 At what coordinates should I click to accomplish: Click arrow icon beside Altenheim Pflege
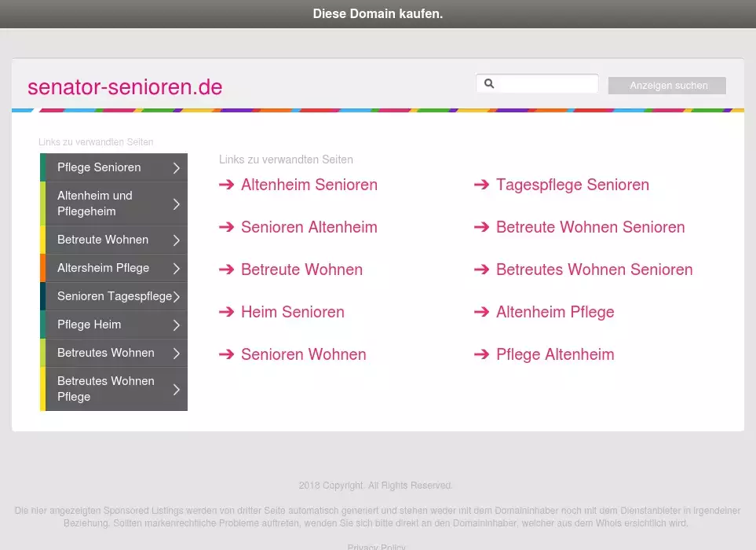pyautogui.click(x=481, y=312)
